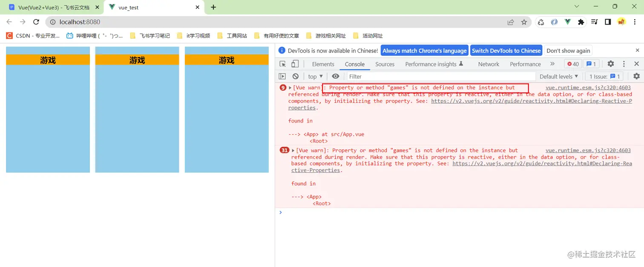Expand the first Vue warn message
644x267 pixels.
(290, 87)
